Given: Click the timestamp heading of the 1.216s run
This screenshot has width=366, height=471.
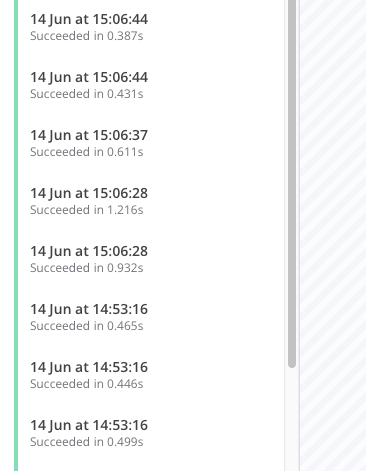Looking at the screenshot, I should tap(89, 193).
